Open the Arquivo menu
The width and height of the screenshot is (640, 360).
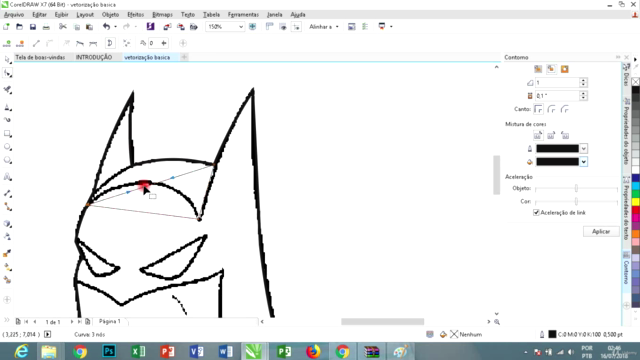pyautogui.click(x=14, y=15)
